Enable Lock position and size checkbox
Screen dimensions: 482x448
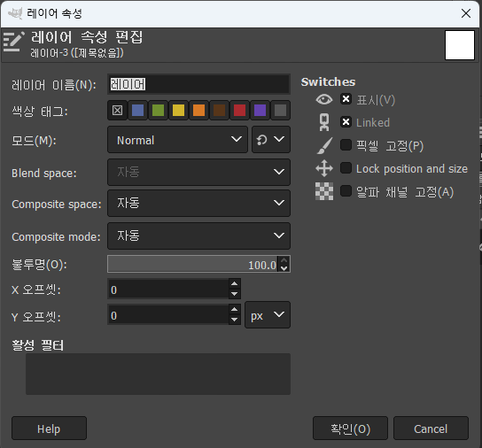[x=346, y=167]
